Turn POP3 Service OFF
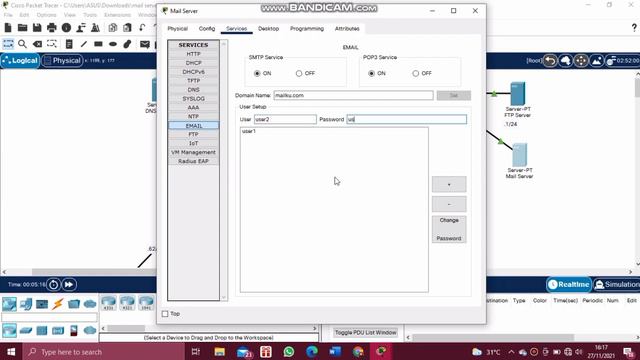The image size is (640, 360). pos(415,73)
